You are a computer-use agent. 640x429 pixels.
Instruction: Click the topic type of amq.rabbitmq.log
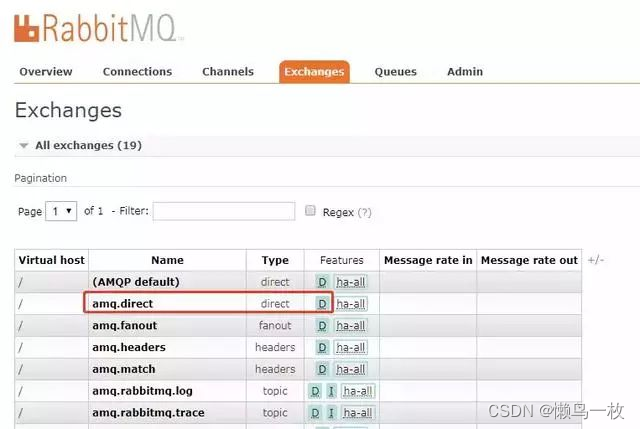275,391
